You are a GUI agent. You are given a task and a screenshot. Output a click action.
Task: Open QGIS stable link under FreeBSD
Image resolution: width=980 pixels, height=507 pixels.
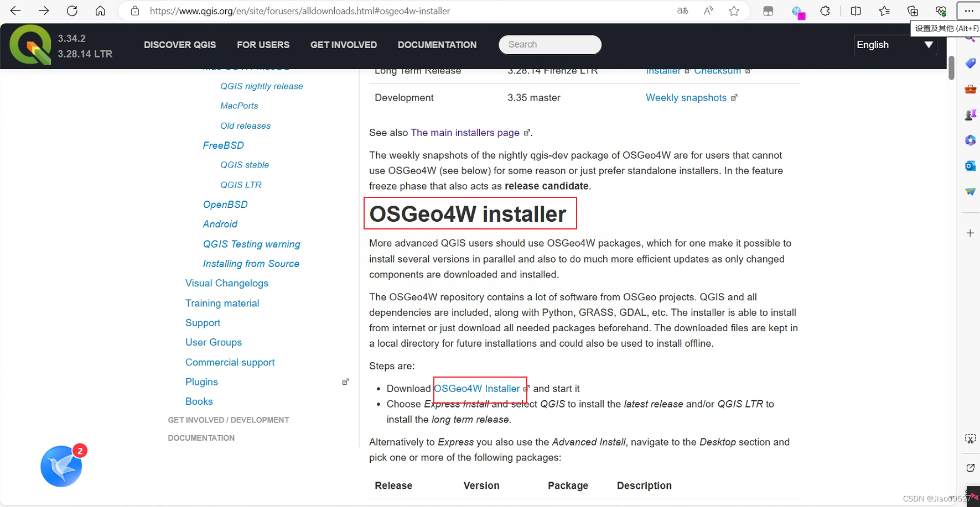(245, 165)
